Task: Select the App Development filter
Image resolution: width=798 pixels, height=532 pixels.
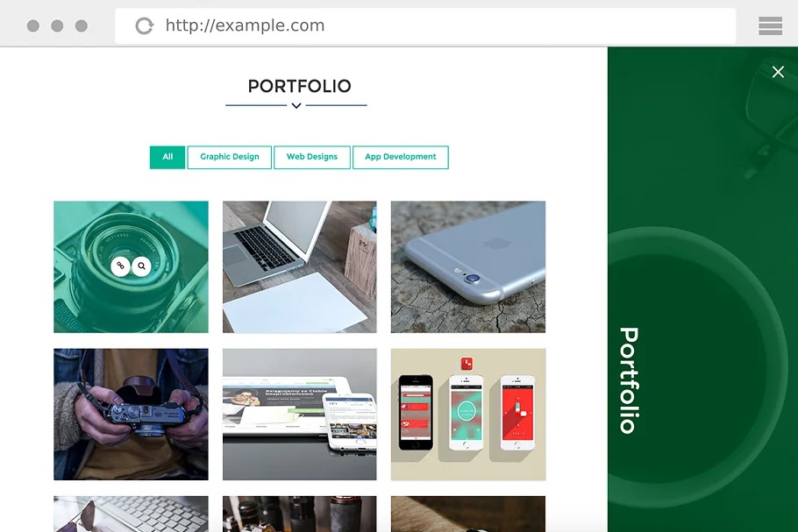Action: (x=401, y=157)
